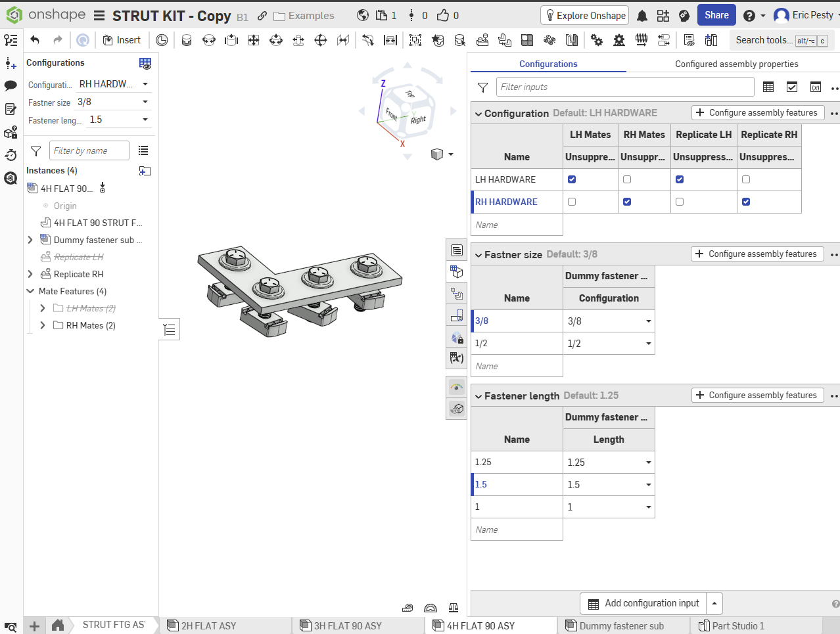Toggle the instance list view icon
The width and height of the screenshot is (840, 634).
143,150
